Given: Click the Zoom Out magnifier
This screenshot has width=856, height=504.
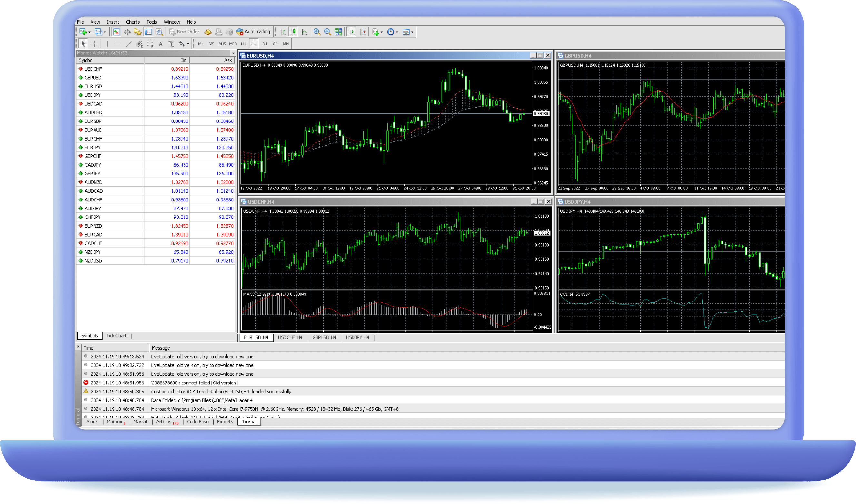Looking at the screenshot, I should pos(328,32).
